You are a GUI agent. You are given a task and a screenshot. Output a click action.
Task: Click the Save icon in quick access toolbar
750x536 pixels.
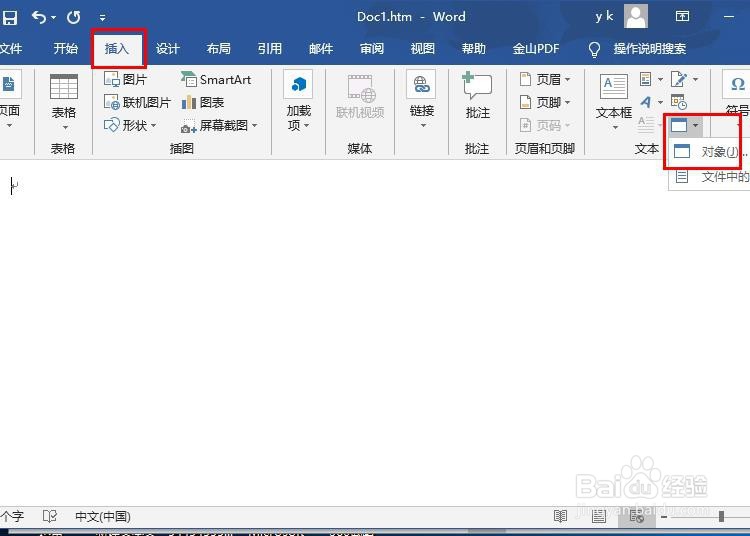click(10, 17)
